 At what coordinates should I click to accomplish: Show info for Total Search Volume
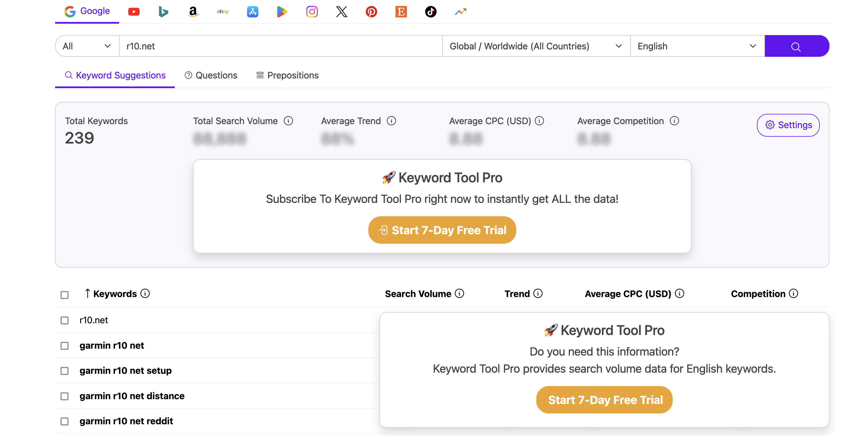click(x=288, y=121)
